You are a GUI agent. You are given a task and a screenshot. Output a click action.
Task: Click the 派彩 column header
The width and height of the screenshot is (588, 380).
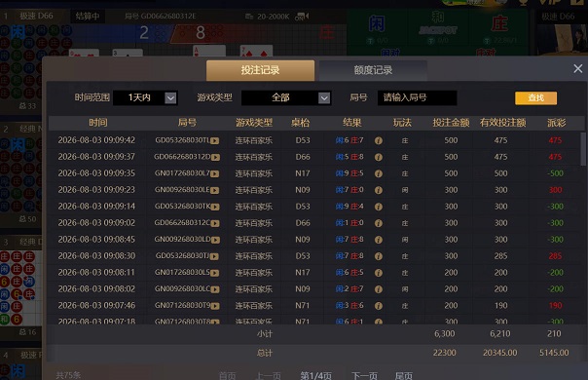pyautogui.click(x=556, y=123)
